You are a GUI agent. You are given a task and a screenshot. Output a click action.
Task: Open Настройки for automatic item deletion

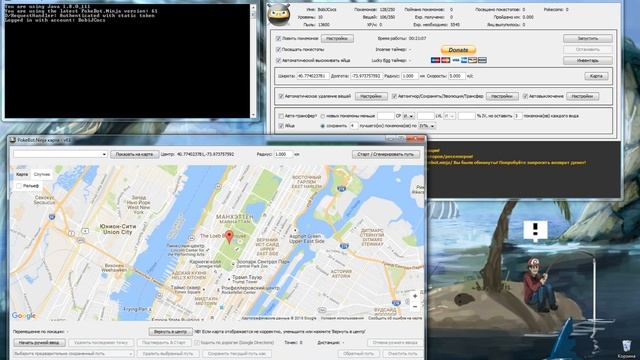coord(371,96)
